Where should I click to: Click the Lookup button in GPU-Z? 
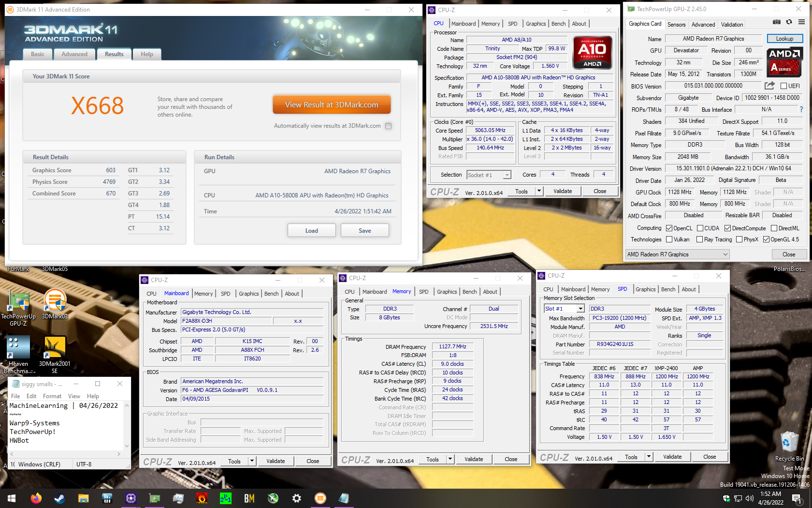point(784,39)
